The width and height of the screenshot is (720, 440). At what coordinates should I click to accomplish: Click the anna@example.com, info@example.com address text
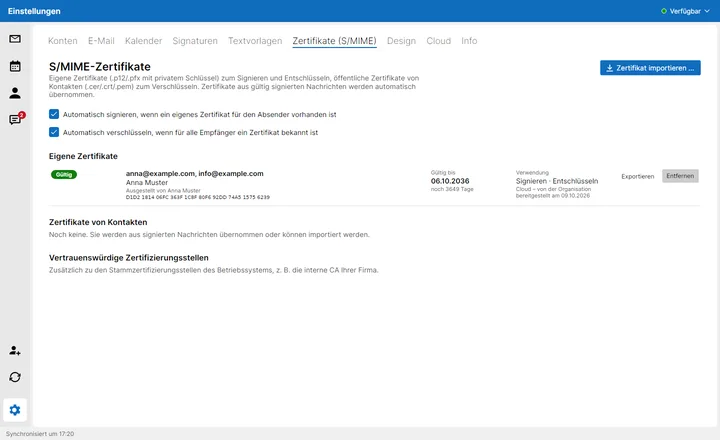pyautogui.click(x=195, y=174)
